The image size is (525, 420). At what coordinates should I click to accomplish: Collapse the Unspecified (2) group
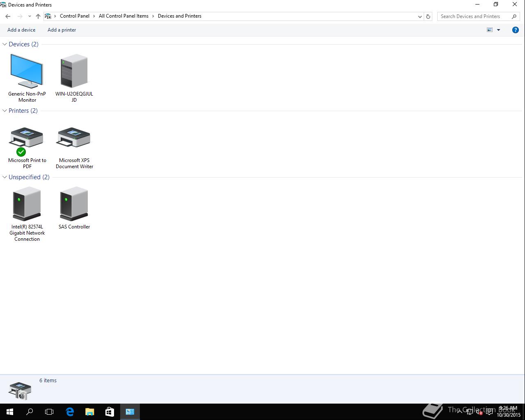coord(5,177)
